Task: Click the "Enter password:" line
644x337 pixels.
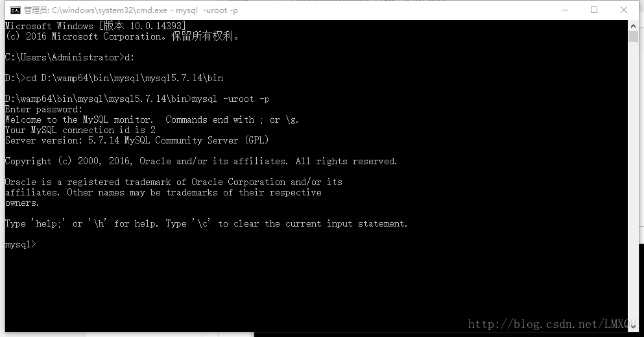Action: pos(43,109)
